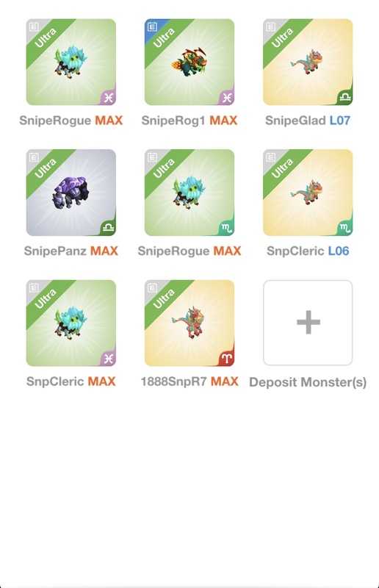
Task: Click the SnpCleric L06 name label
Action: click(x=308, y=251)
